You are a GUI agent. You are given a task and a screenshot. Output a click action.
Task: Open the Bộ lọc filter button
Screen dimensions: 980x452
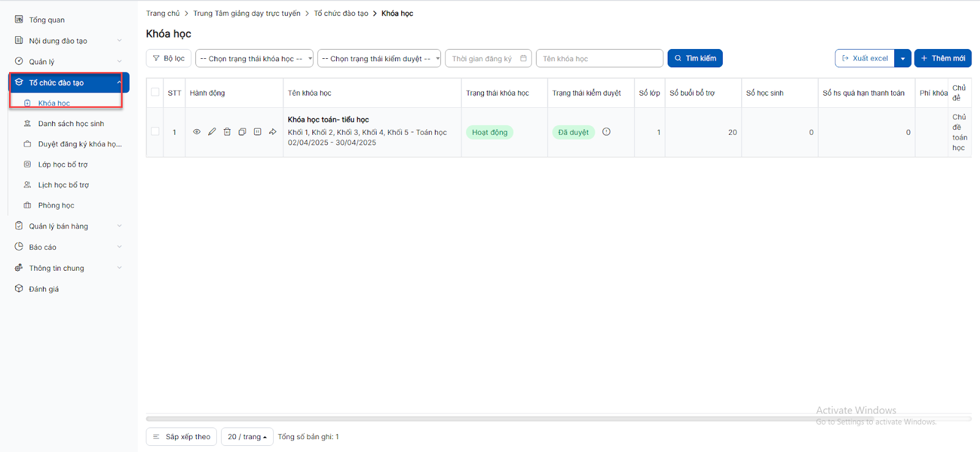(x=168, y=58)
